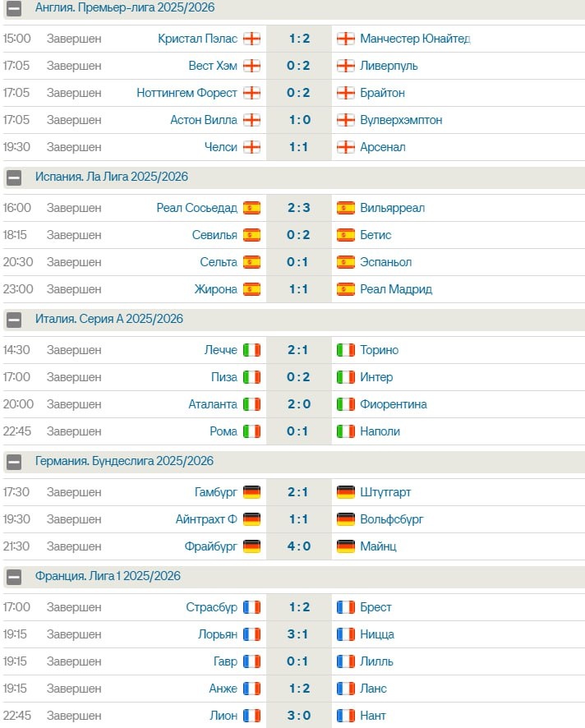
Task: Collapse the Англия Премьер-лига section
Action: 13,7
